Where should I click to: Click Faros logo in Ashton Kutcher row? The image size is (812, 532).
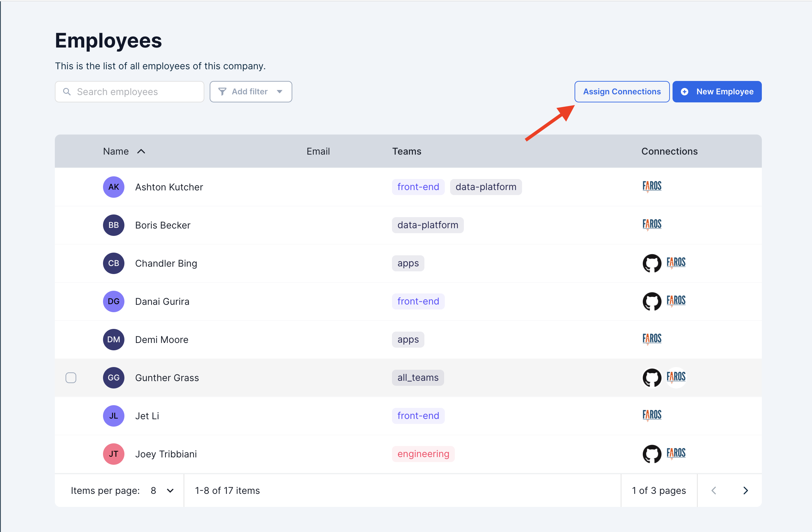click(652, 186)
